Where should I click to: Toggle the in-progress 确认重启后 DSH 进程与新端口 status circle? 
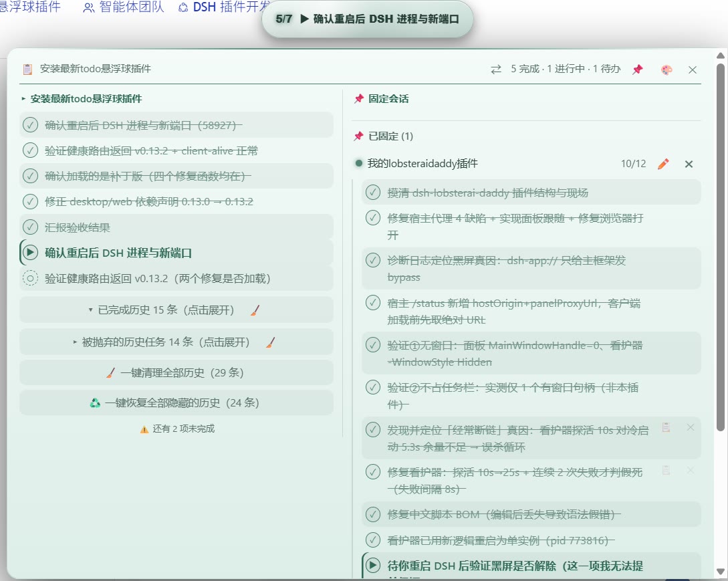coord(30,253)
